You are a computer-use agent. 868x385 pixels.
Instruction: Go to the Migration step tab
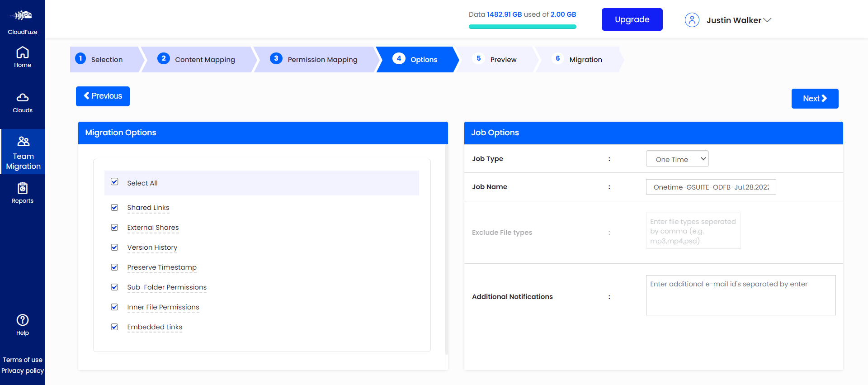pos(580,59)
